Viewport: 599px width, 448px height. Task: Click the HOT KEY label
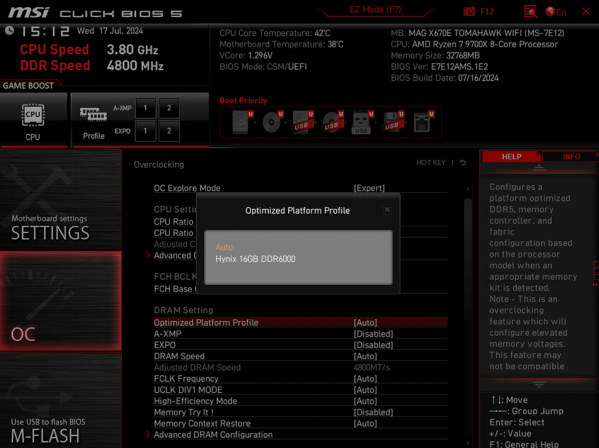pyautogui.click(x=431, y=163)
